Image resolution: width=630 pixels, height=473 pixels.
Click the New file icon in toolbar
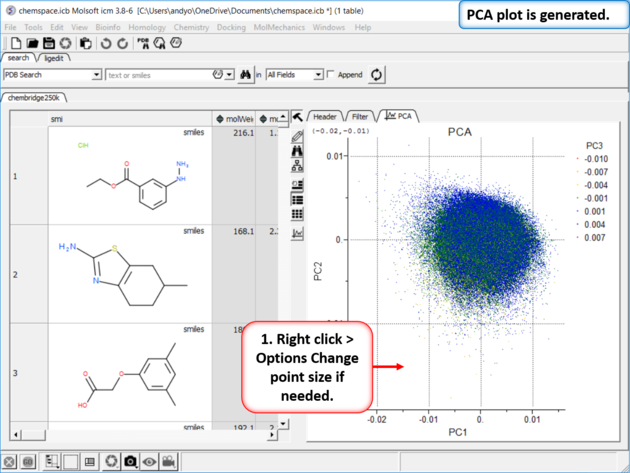click(x=16, y=44)
